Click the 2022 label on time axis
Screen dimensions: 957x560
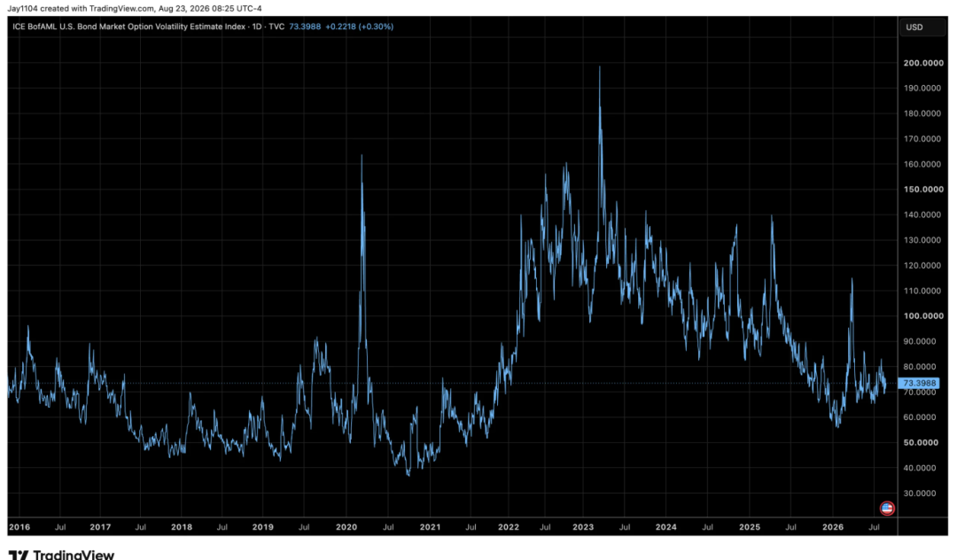[509, 527]
